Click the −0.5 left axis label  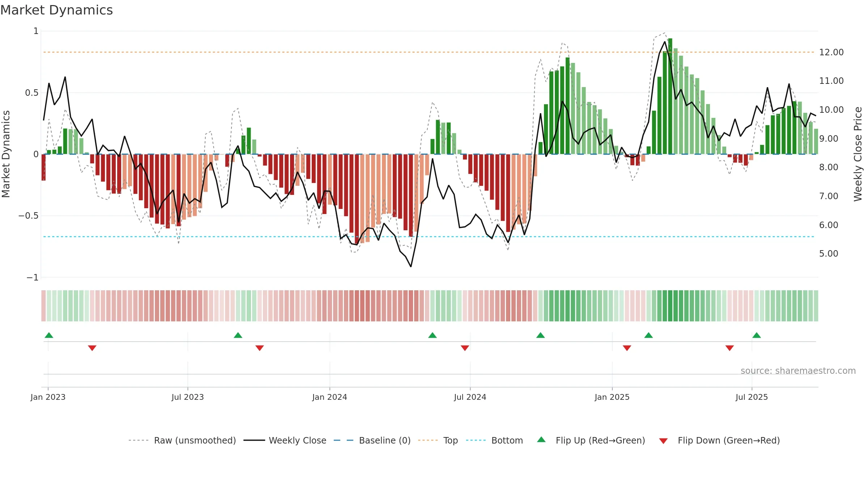tap(28, 216)
